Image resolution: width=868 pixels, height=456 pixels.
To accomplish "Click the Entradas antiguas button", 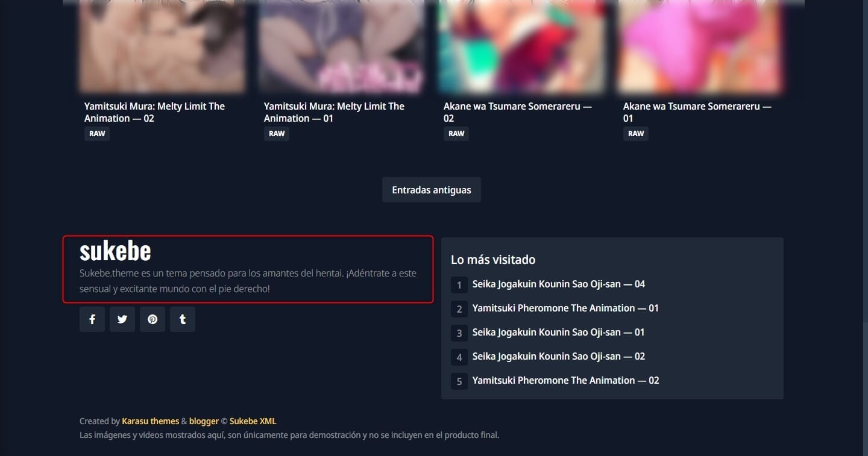I will [432, 190].
